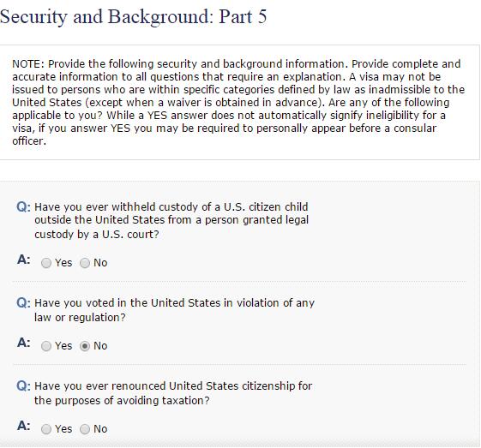Select Yes radio for withheld custody question

coord(46,263)
